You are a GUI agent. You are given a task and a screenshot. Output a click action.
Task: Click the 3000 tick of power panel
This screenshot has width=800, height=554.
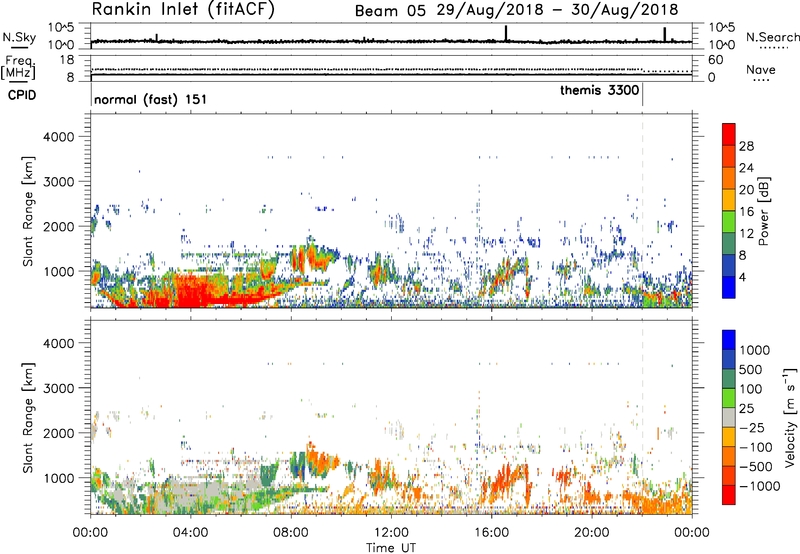pos(58,182)
